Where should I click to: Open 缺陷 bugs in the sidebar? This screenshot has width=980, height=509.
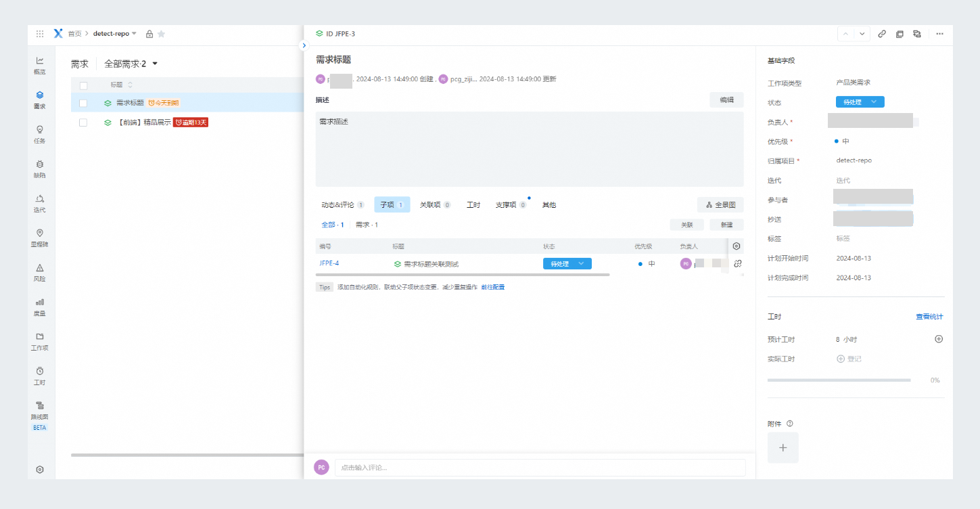tap(40, 169)
